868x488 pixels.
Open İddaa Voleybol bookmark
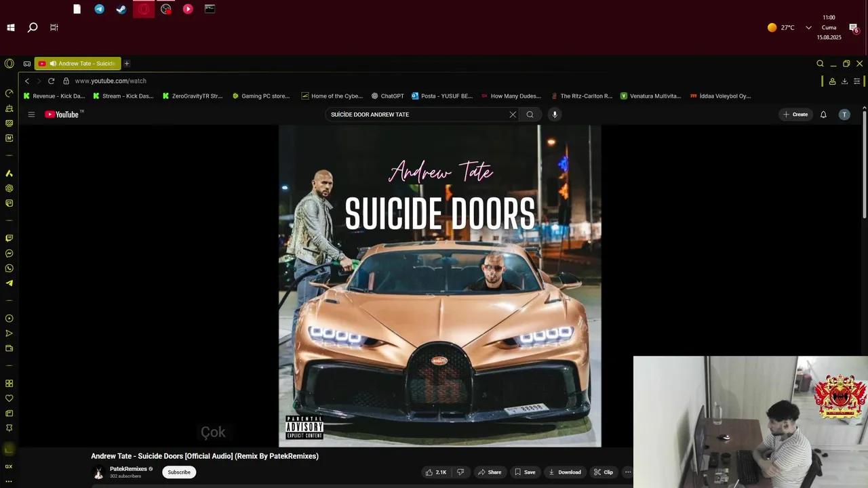tap(720, 96)
